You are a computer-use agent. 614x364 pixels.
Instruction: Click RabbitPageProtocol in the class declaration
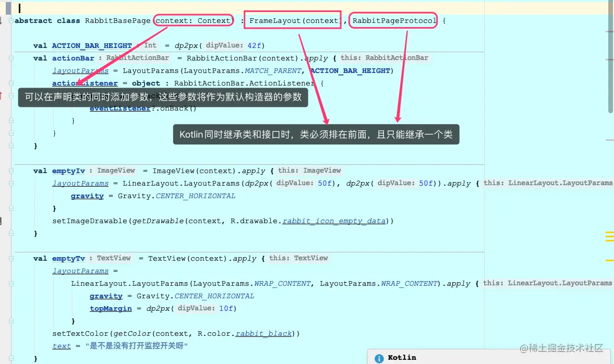[394, 21]
